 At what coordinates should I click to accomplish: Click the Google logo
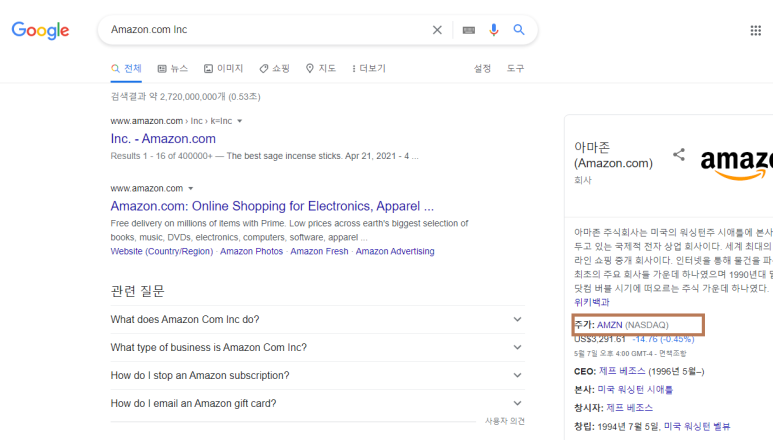click(x=40, y=31)
